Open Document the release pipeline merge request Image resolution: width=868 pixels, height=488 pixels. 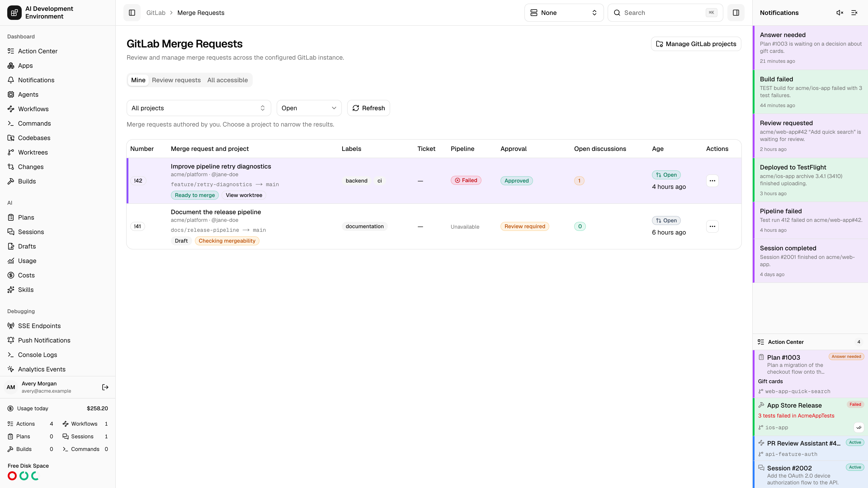216,212
